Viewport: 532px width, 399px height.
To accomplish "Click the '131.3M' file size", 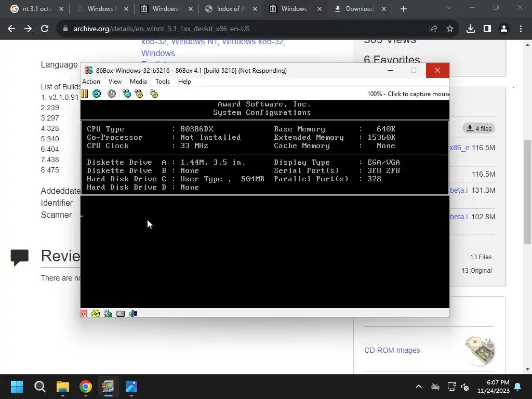I will 483,190.
